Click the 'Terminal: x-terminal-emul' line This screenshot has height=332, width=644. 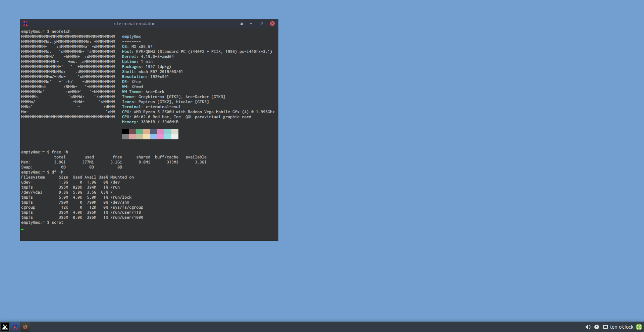tap(151, 107)
